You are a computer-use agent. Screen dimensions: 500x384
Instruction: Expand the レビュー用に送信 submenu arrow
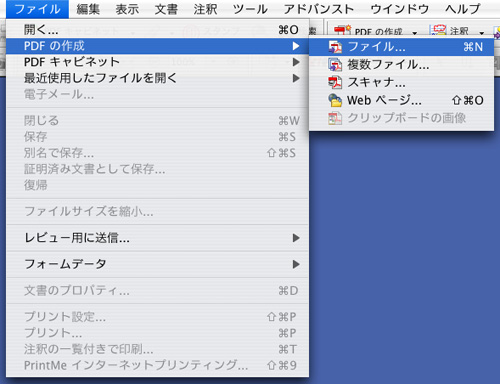[x=296, y=238]
